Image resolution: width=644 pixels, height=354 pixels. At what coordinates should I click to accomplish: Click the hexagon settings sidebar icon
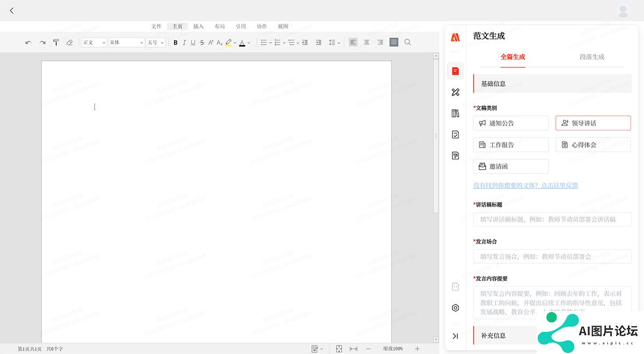point(456,308)
